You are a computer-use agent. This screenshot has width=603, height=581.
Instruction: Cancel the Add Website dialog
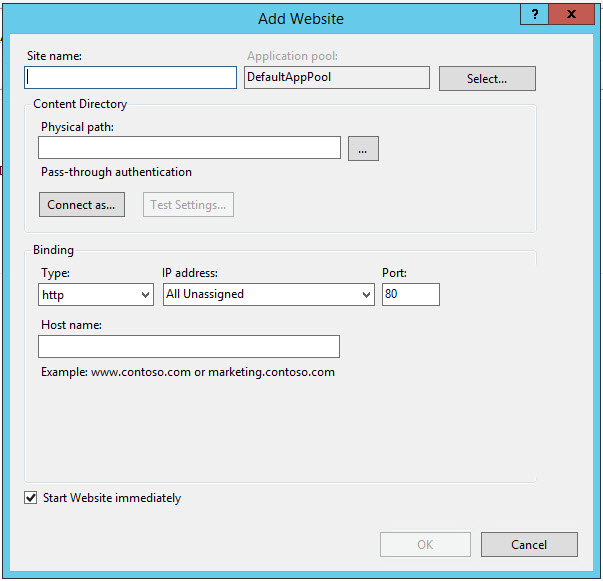(528, 545)
